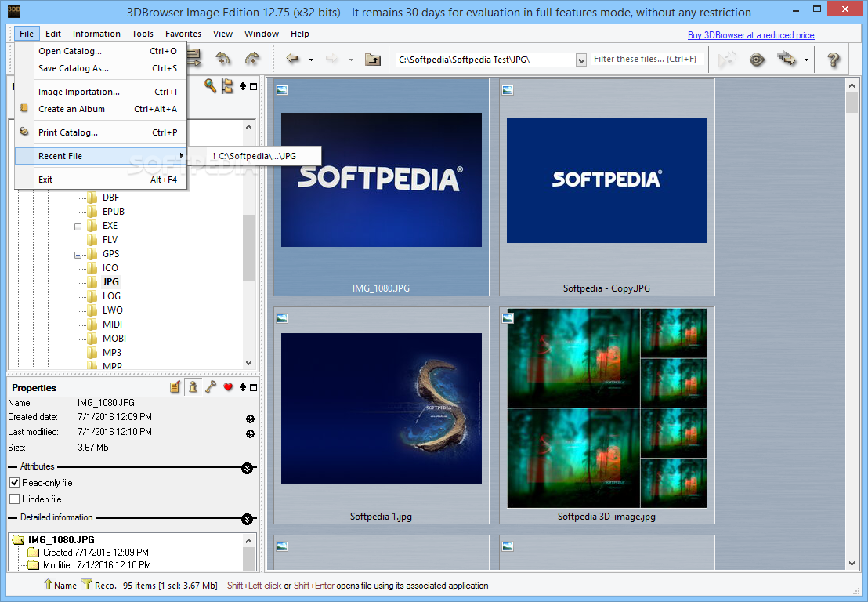Image resolution: width=868 pixels, height=602 pixels.
Task: Select the JPG folder in the tree
Action: click(x=110, y=282)
